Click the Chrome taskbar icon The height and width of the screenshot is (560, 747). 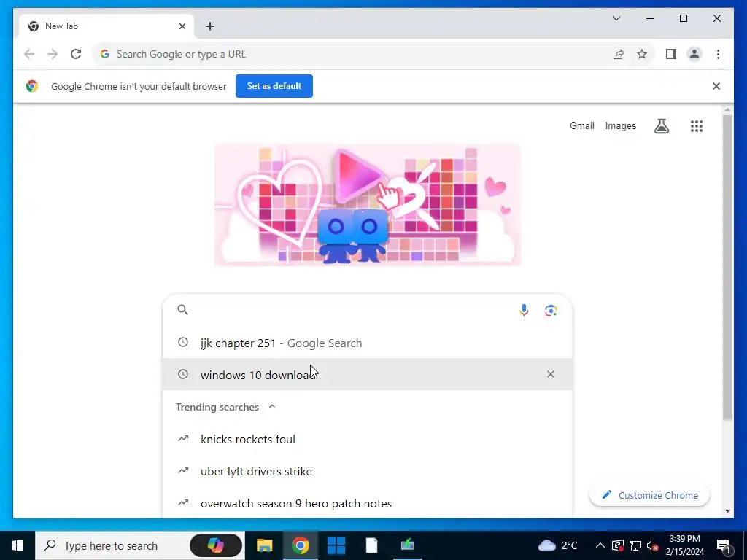coord(300,545)
